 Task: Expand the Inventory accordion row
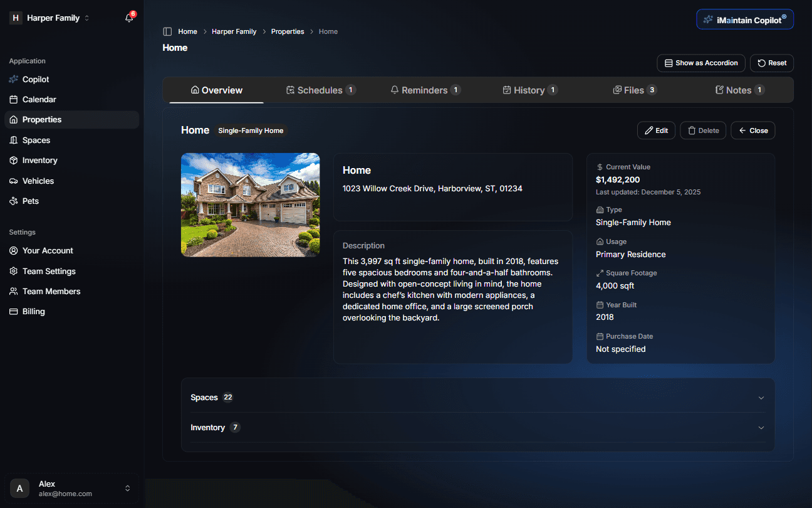pos(477,428)
